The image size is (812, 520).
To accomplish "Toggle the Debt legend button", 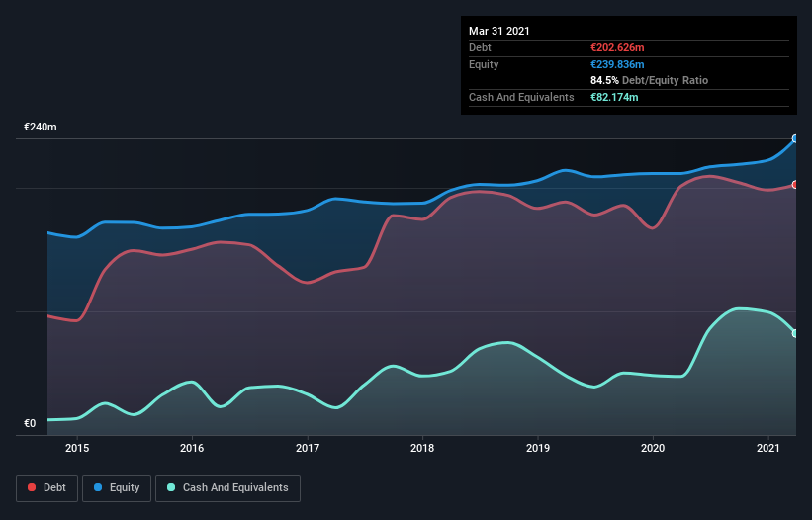I will 47,488.
